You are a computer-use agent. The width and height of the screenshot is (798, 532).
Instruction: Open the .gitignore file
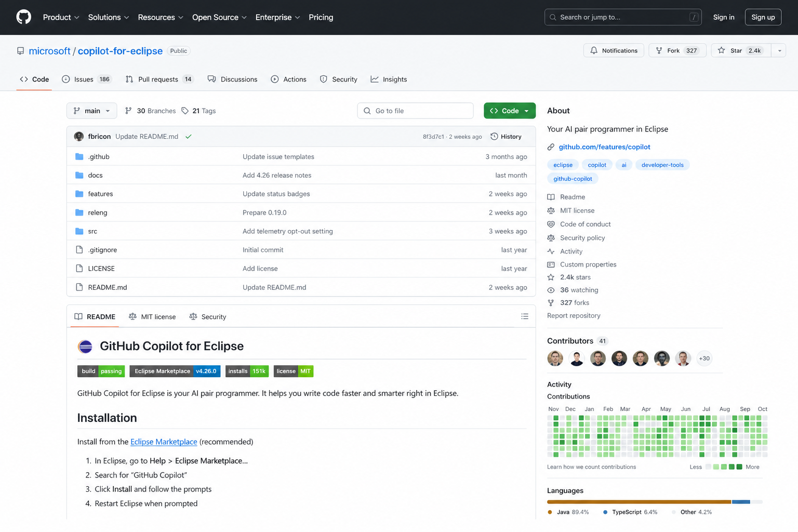click(102, 250)
